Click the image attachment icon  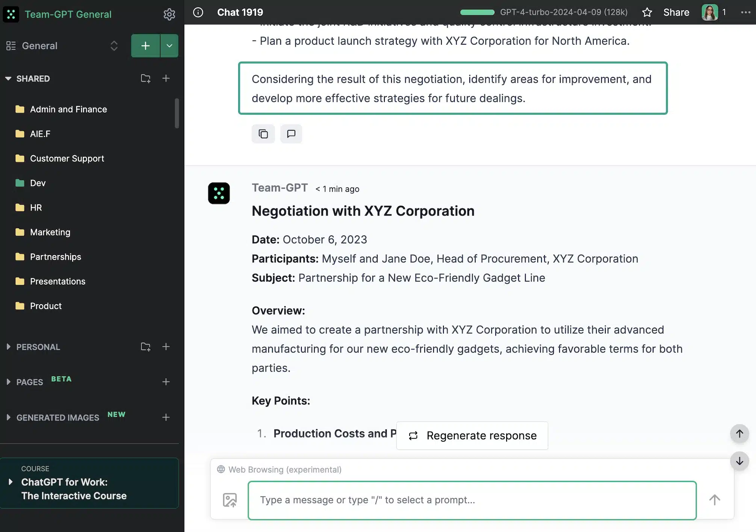(229, 500)
